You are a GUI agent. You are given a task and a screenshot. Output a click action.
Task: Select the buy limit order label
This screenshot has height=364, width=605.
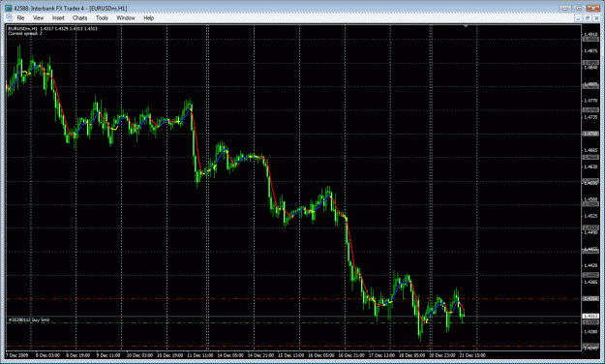pos(29,319)
